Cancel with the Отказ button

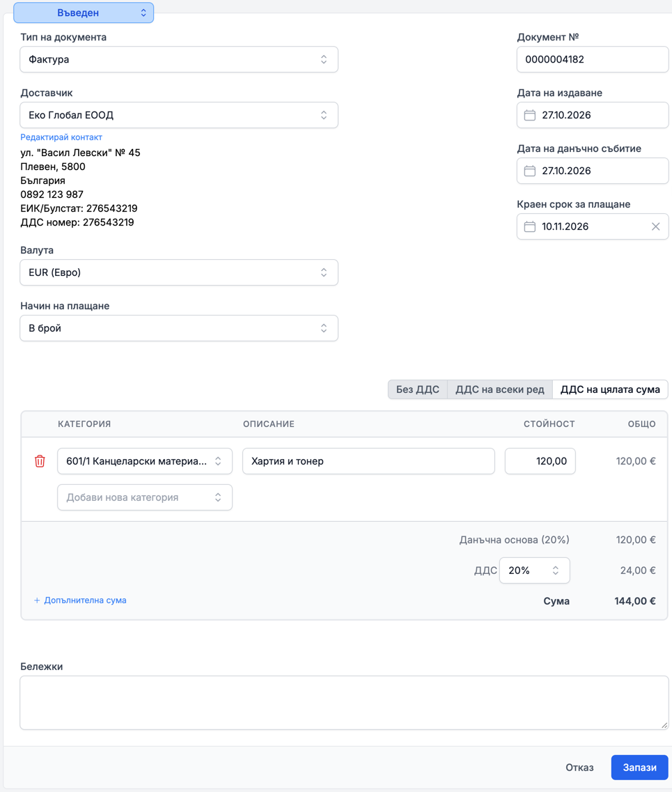(579, 767)
